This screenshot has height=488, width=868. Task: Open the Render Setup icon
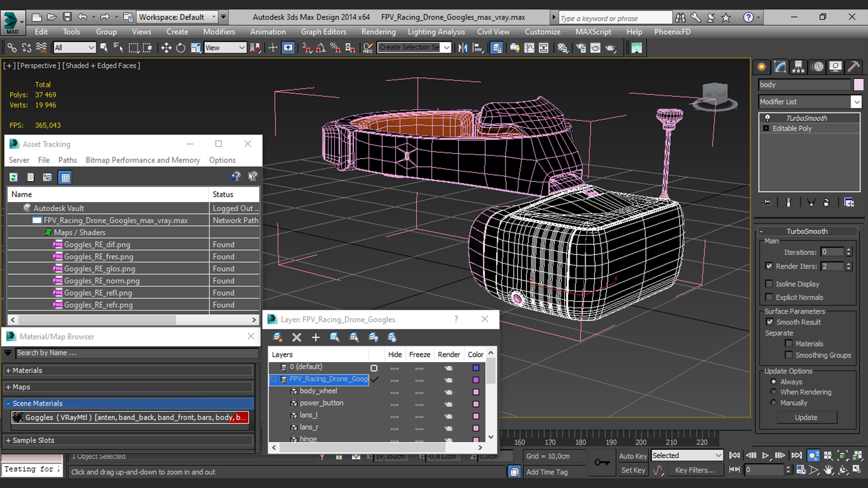click(x=581, y=48)
